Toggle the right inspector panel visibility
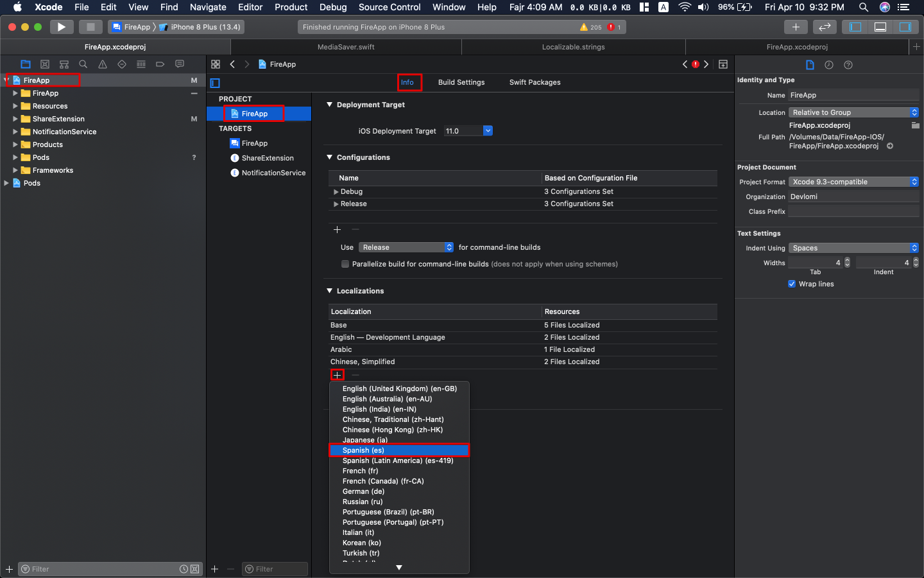The height and width of the screenshot is (578, 924). [x=905, y=27]
